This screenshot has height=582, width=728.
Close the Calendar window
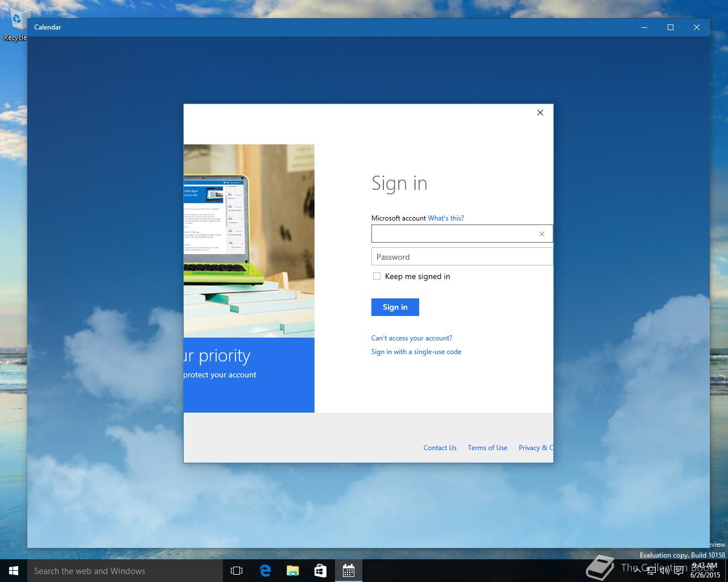pyautogui.click(x=697, y=27)
